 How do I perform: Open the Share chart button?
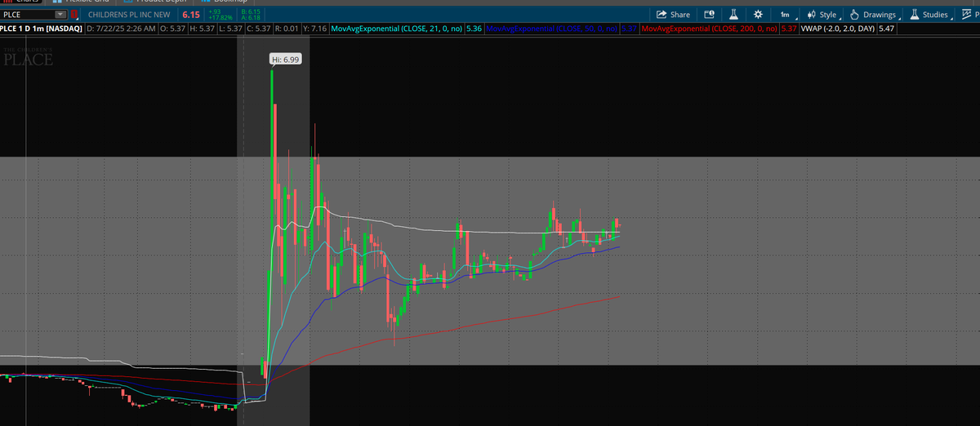pyautogui.click(x=674, y=15)
